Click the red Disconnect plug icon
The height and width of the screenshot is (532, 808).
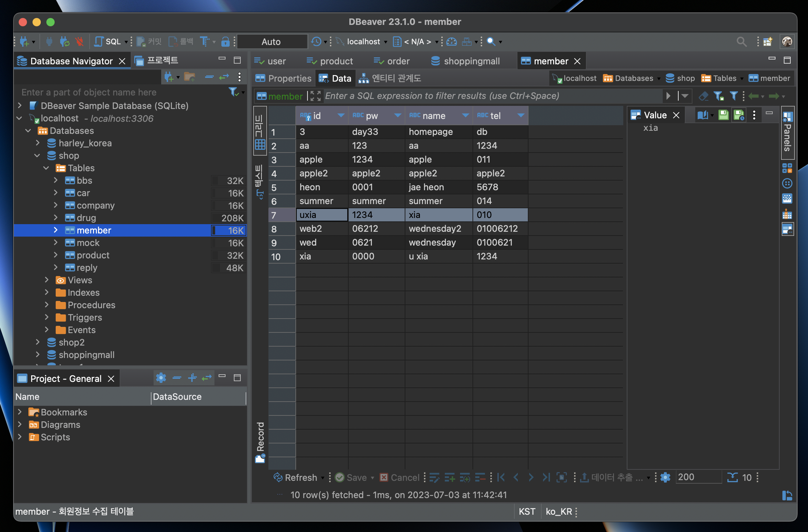(80, 42)
